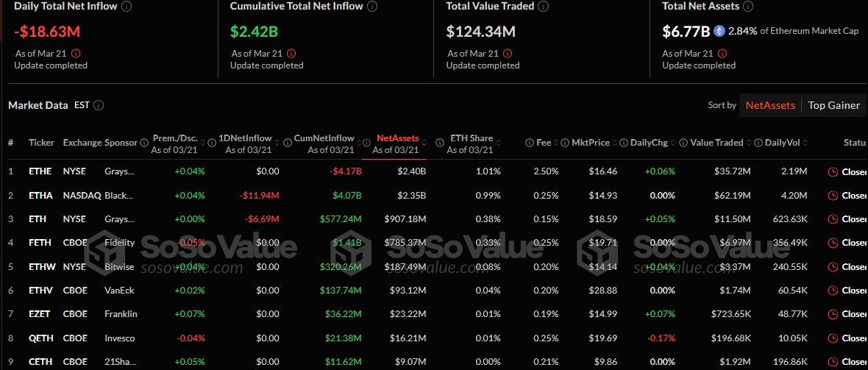The width and height of the screenshot is (868, 370).
Task: Click clock status icon in ETHV row
Action: [x=833, y=291]
